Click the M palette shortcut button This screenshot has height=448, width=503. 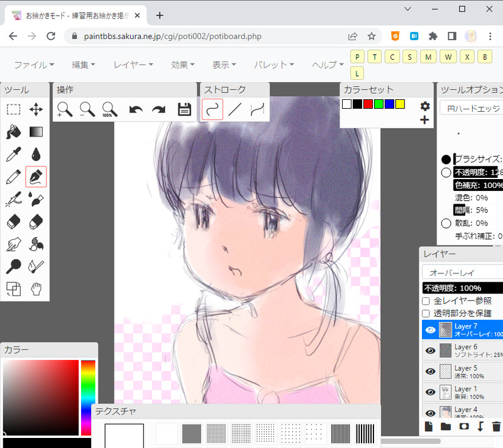tap(428, 57)
